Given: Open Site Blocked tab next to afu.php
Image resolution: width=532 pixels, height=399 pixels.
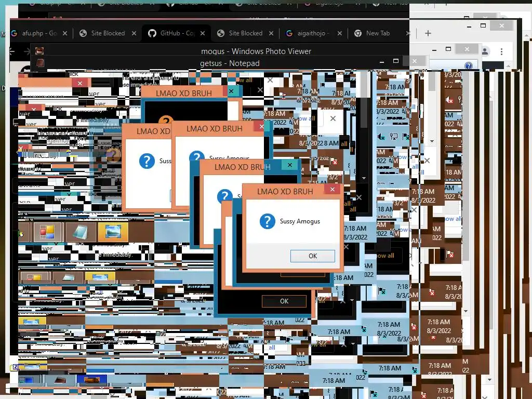Looking at the screenshot, I should (x=108, y=33).
